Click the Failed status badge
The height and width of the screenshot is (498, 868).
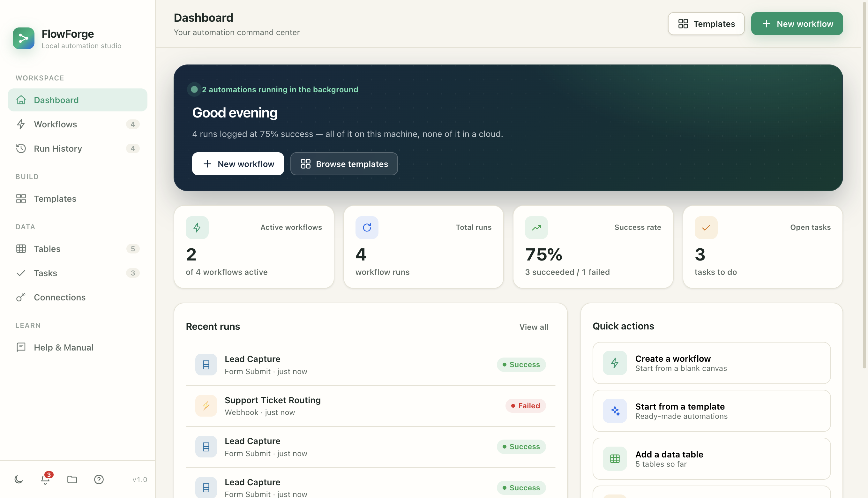click(526, 406)
